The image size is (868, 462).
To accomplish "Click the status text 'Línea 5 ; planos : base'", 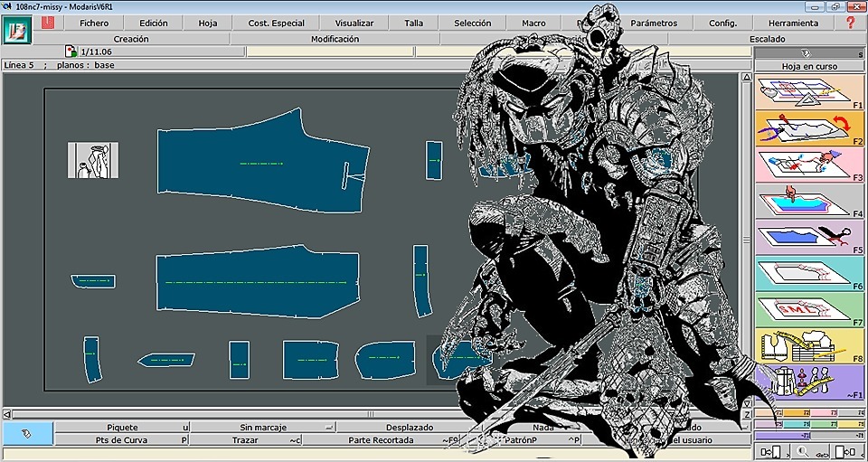I will point(60,65).
